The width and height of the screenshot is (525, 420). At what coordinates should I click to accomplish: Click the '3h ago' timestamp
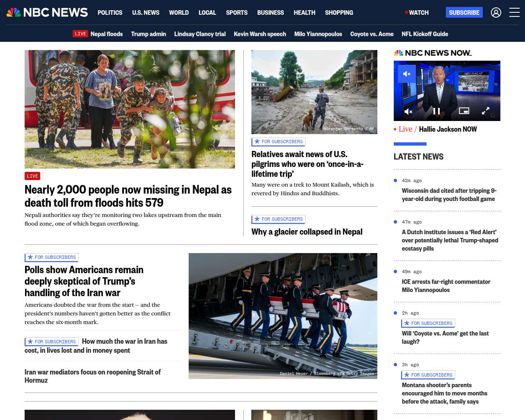click(411, 365)
